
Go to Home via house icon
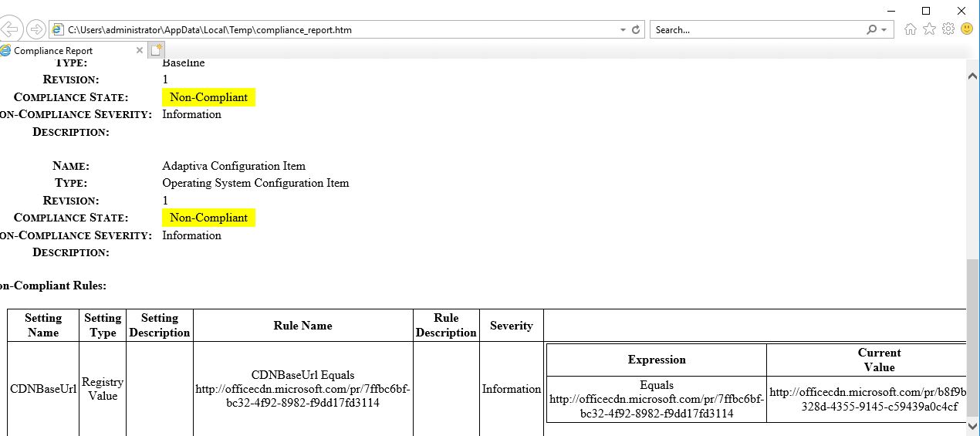tap(911, 29)
